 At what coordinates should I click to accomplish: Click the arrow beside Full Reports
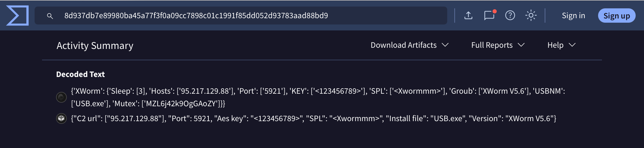[x=521, y=45]
